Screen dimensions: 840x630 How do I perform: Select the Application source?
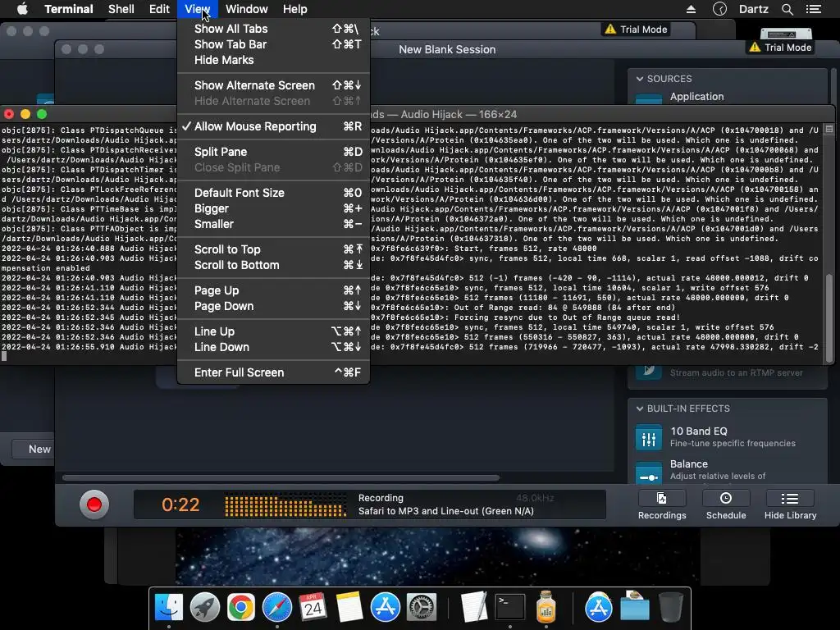[x=696, y=97]
